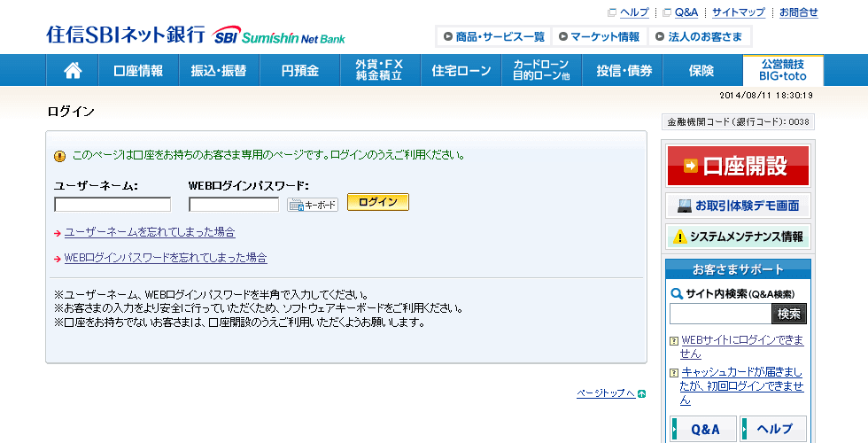Screen dimensions: 868x443
Task: Open the 保険 tab
Action: [x=701, y=70]
